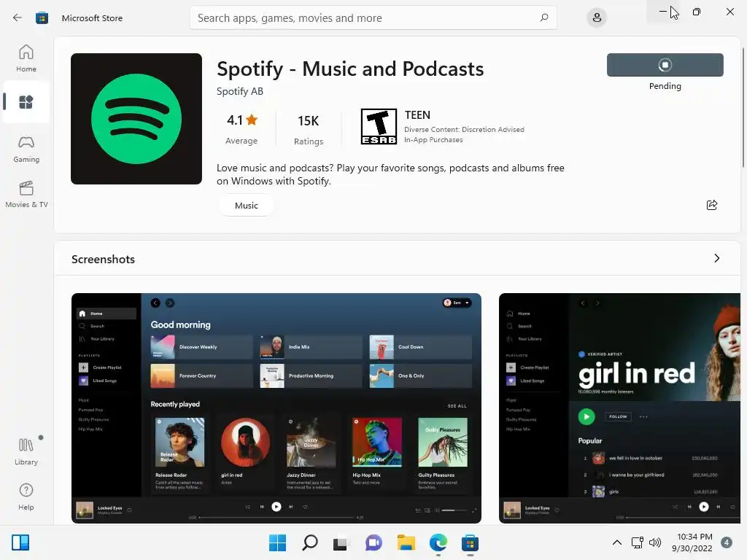Click the TEEN rating text
747x560 pixels.
tap(417, 114)
